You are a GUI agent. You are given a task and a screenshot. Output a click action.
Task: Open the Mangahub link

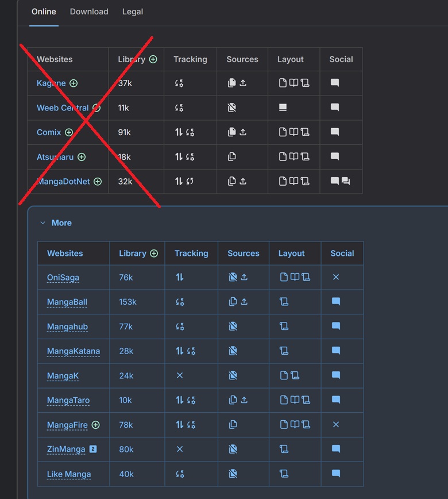pyautogui.click(x=67, y=327)
